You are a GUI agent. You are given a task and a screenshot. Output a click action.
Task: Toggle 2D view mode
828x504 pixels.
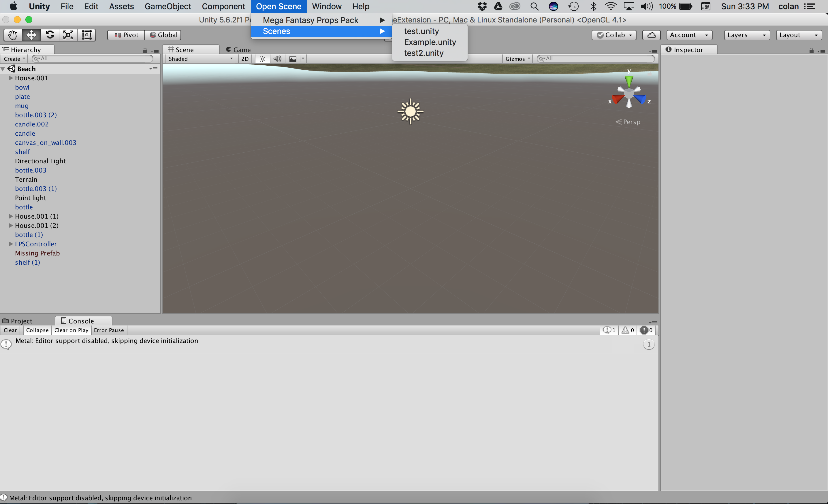[x=245, y=59]
